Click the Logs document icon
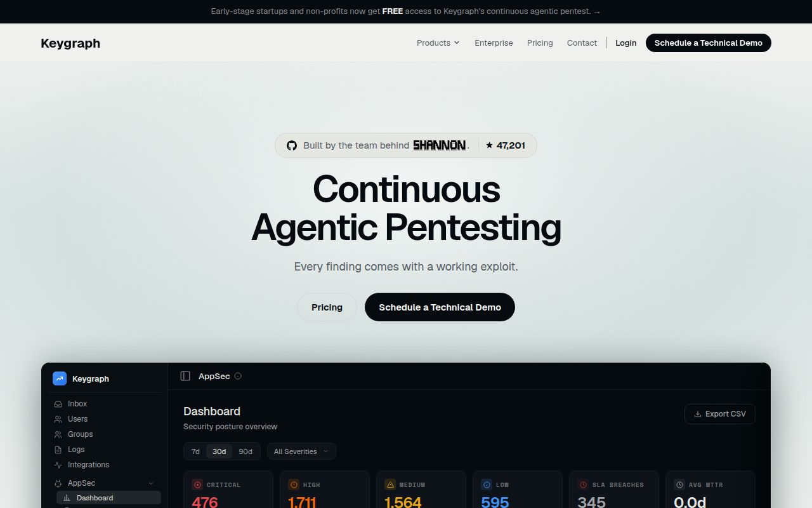812x508 pixels. pos(58,450)
